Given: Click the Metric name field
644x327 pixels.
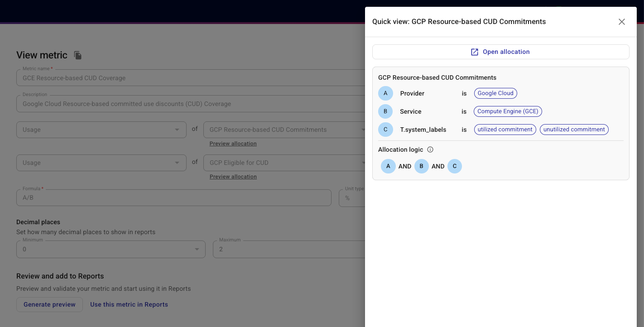Looking at the screenshot, I should (x=191, y=78).
